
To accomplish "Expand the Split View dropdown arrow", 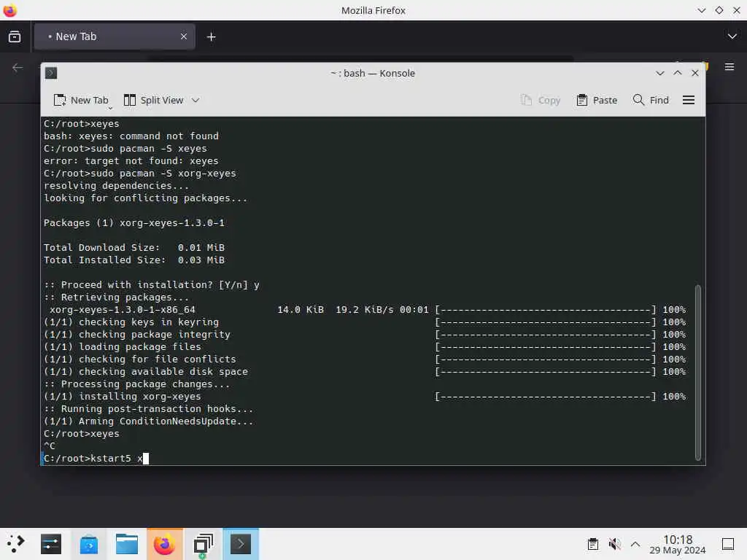I will pos(196,100).
